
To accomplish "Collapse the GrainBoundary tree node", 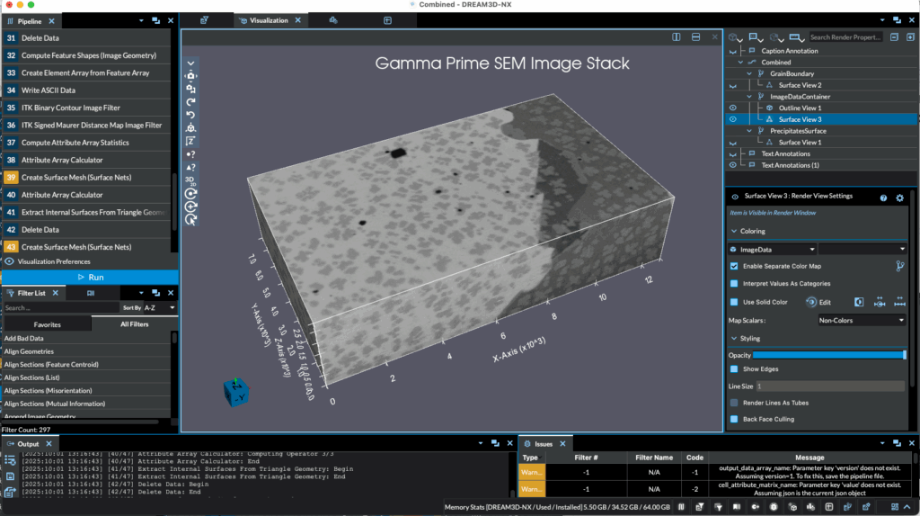I will pos(749,74).
